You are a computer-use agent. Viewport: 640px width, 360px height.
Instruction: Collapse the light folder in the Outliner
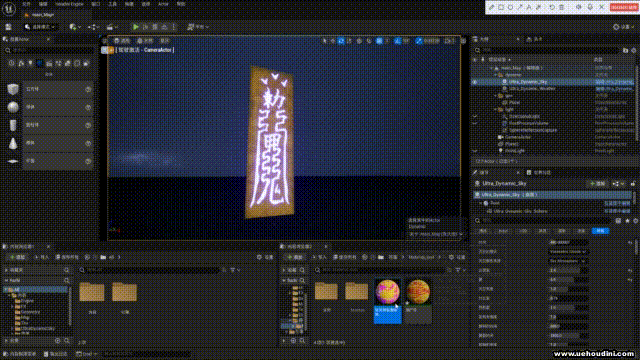pos(496,109)
